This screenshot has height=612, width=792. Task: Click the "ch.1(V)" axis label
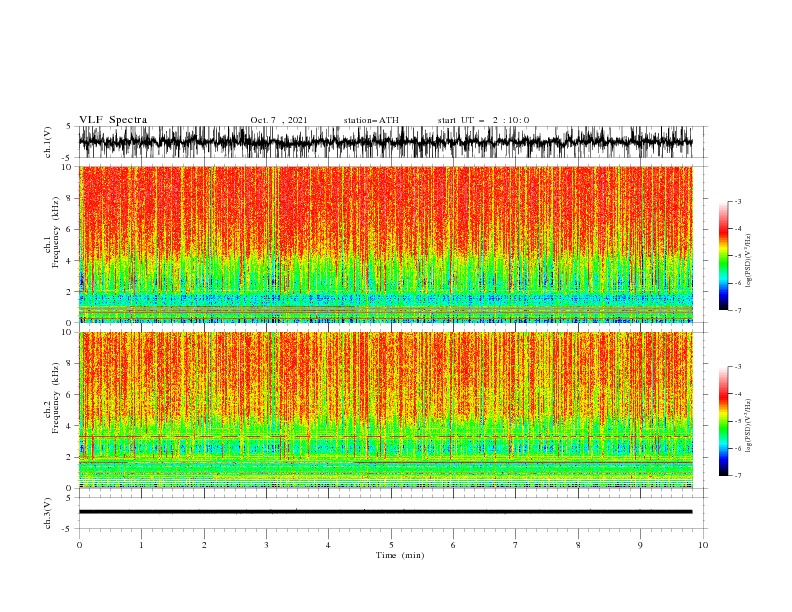pyautogui.click(x=48, y=142)
